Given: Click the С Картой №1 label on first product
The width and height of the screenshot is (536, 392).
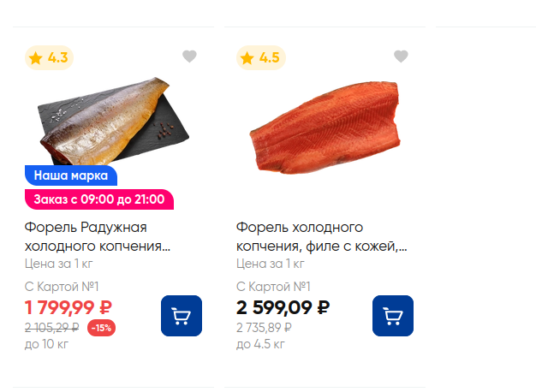Looking at the screenshot, I should [62, 287].
